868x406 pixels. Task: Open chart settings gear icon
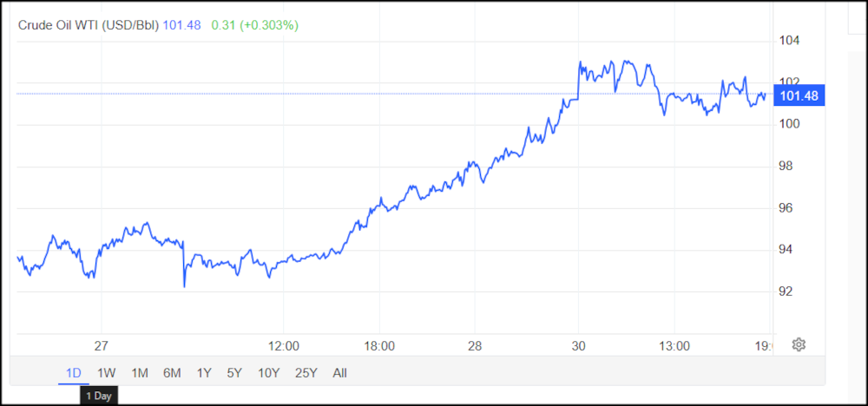click(799, 344)
